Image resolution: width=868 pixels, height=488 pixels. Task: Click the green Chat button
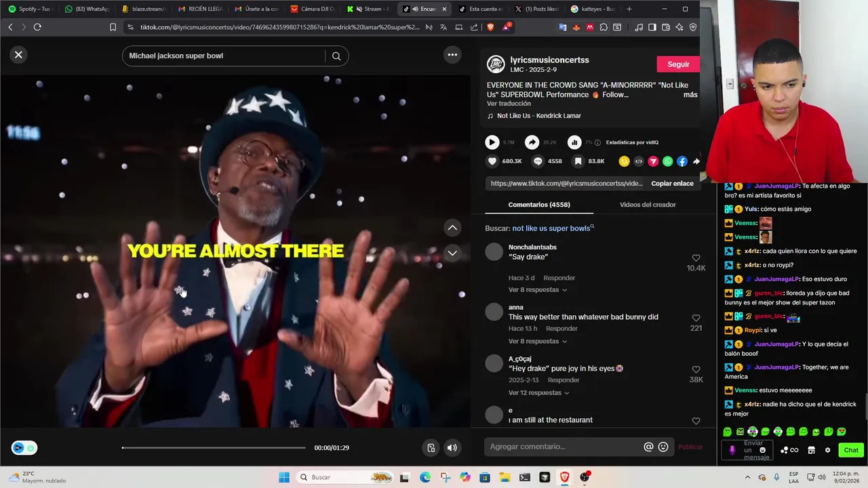[x=851, y=450]
